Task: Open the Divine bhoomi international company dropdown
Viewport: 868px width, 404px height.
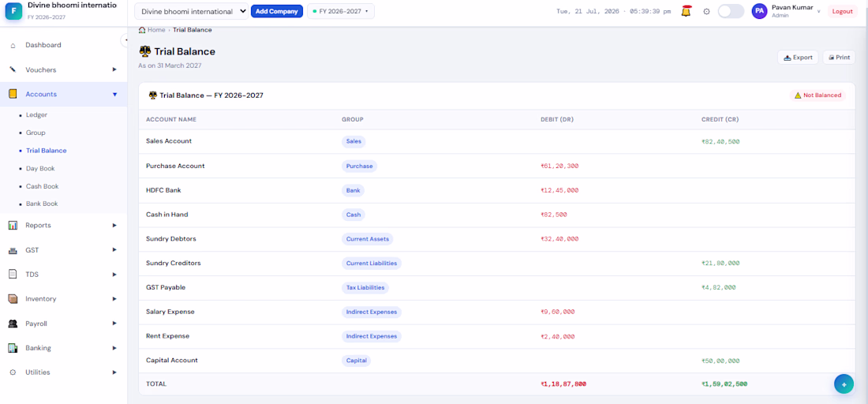Action: pyautogui.click(x=192, y=11)
